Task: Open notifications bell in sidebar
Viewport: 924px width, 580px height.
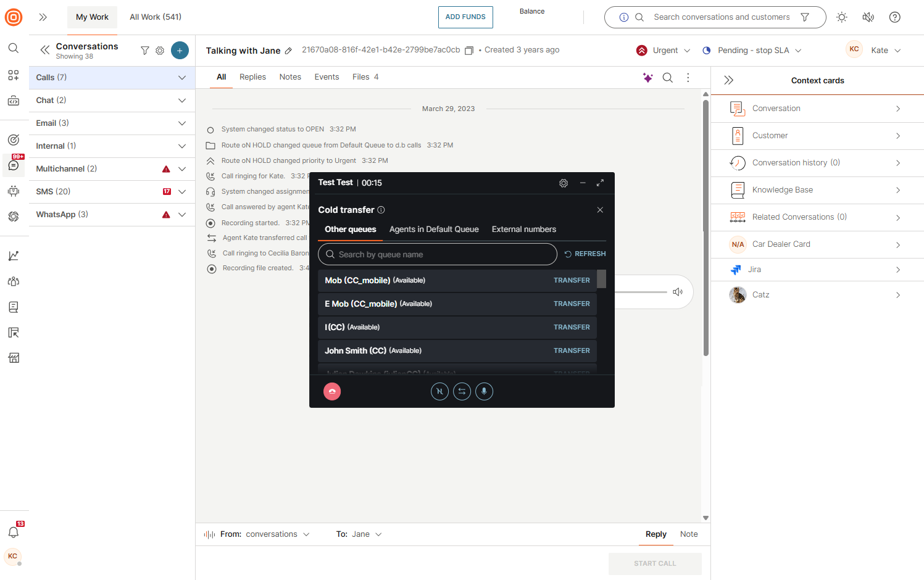Action: tap(14, 532)
